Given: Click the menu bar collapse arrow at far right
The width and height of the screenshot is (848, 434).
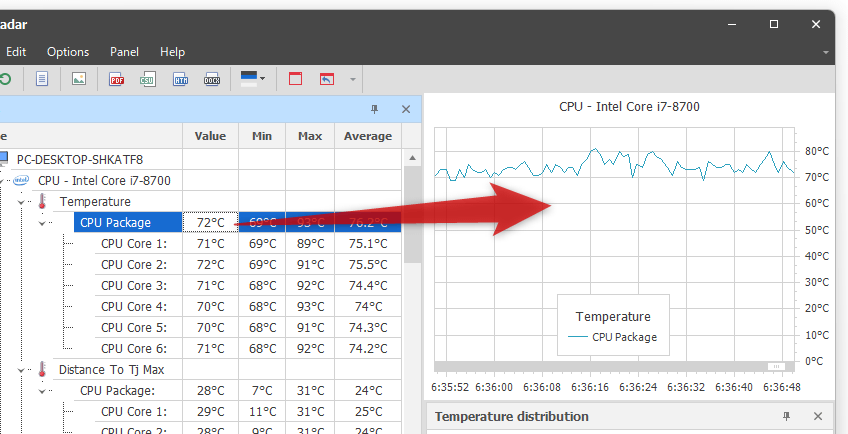Looking at the screenshot, I should pos(825,52).
